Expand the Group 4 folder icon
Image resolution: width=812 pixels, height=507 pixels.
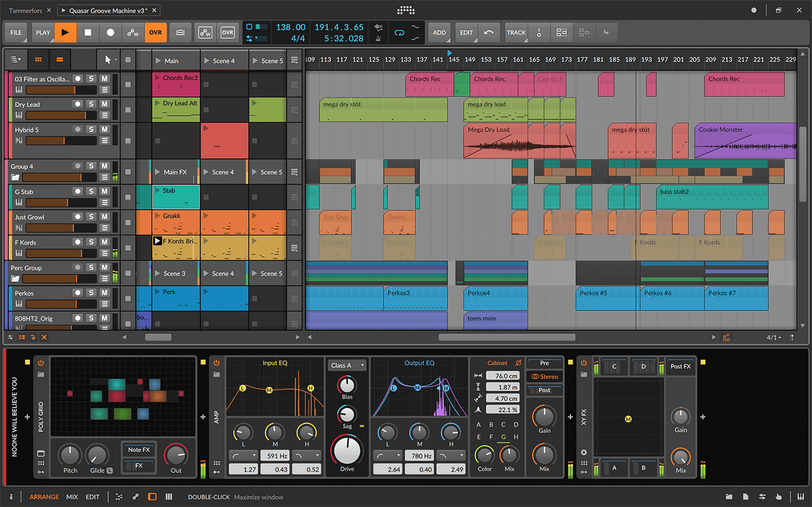point(15,177)
